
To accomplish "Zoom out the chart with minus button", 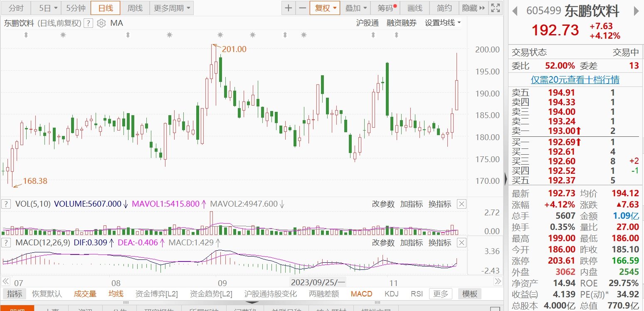I will pos(303,8).
